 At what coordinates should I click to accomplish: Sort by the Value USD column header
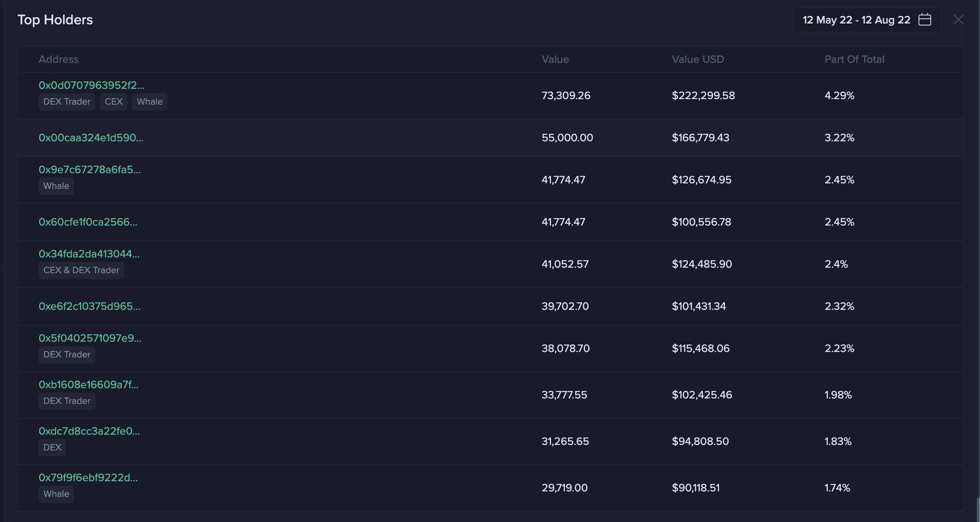[697, 59]
